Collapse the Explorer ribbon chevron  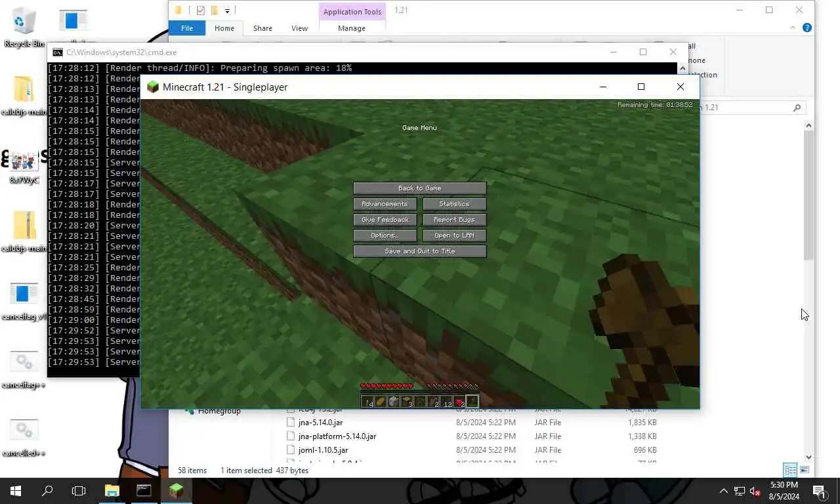[793, 28]
